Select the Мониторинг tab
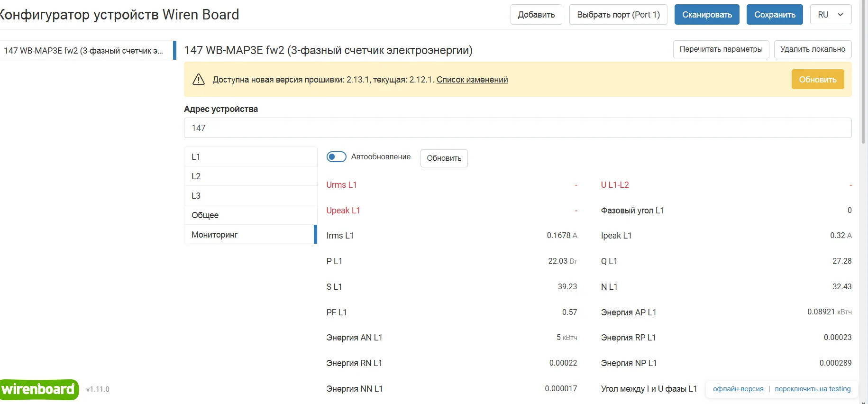Screen dimensions: 868x404 [x=250, y=235]
